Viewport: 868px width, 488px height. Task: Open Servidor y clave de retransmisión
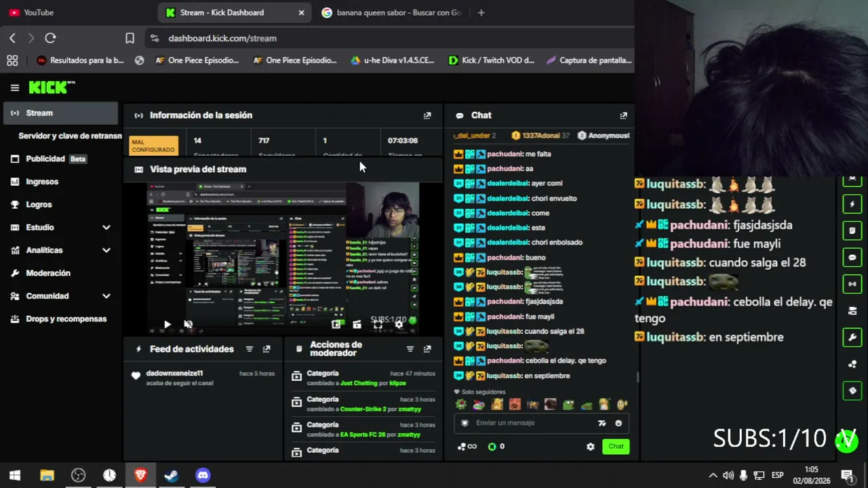tap(70, 136)
